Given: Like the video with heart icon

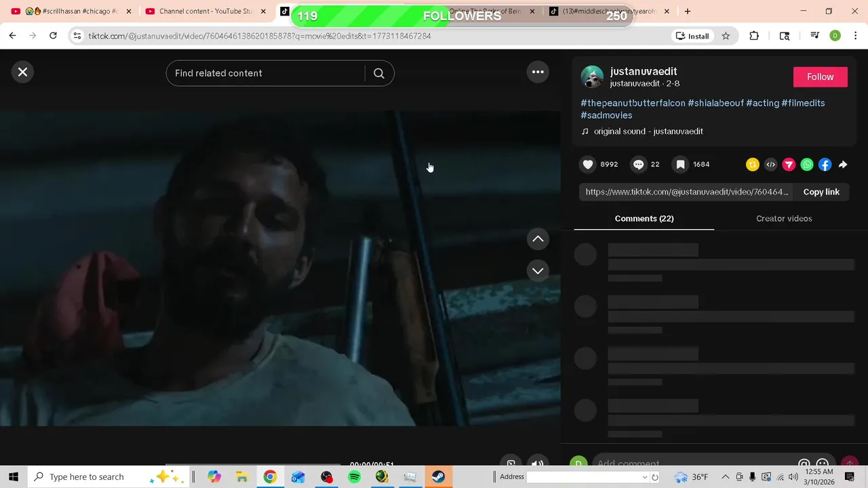Looking at the screenshot, I should tap(588, 164).
